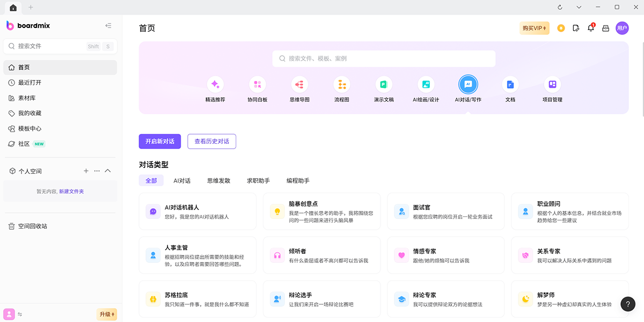Collapse the left sidebar panel
644x322 pixels.
coord(108,26)
